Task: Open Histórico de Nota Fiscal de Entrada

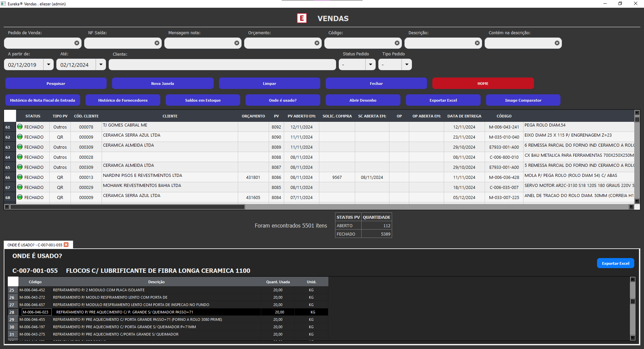Action: pyautogui.click(x=43, y=100)
